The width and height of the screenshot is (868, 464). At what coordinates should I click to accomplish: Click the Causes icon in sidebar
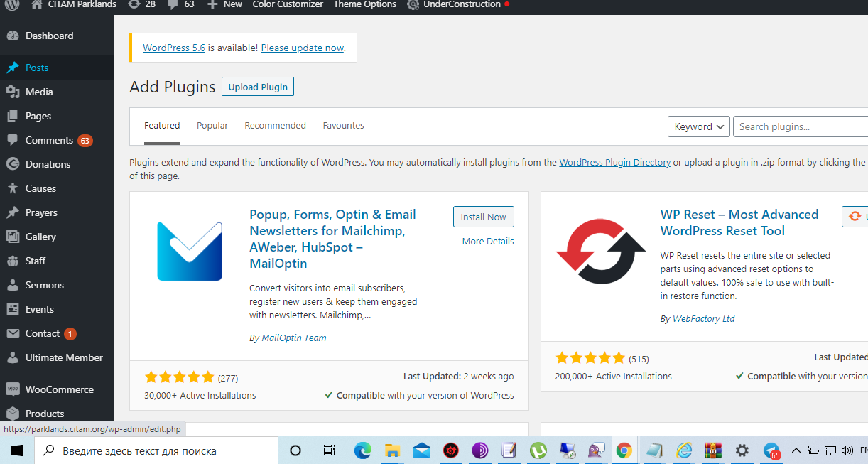(12, 188)
